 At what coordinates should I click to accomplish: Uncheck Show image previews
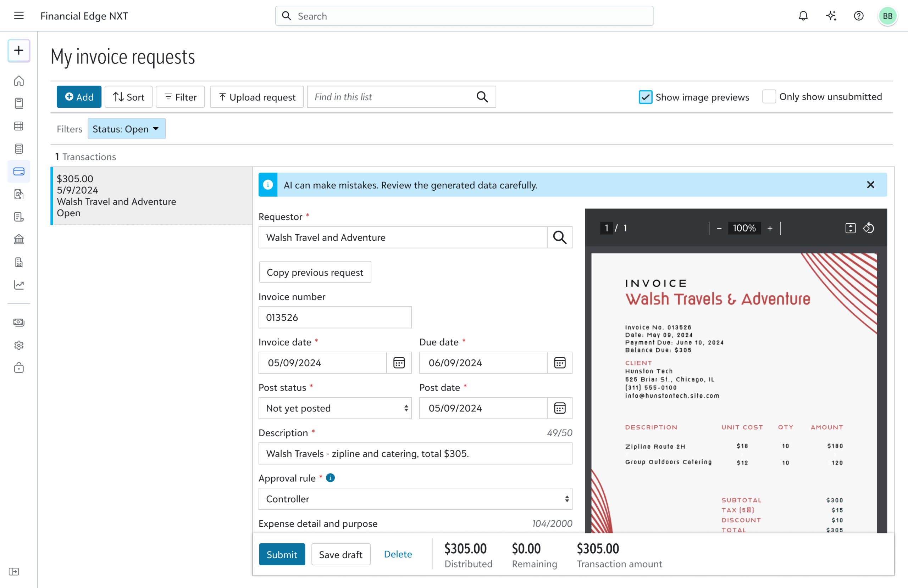coord(646,97)
